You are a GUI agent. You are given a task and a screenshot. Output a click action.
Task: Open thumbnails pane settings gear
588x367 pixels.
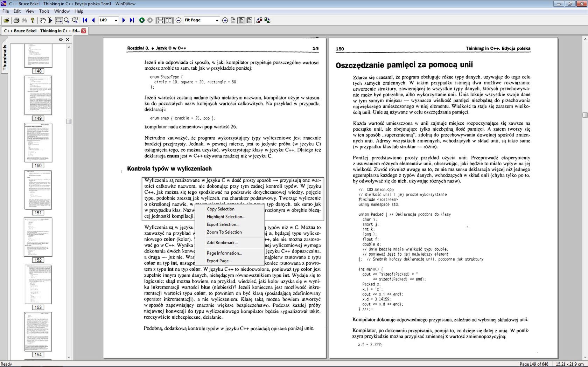[61, 40]
